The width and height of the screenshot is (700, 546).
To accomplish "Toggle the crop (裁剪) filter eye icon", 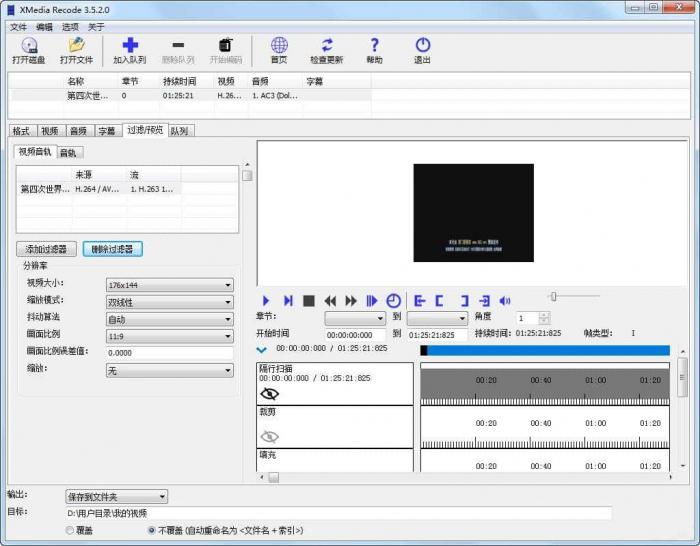I will coord(269,436).
